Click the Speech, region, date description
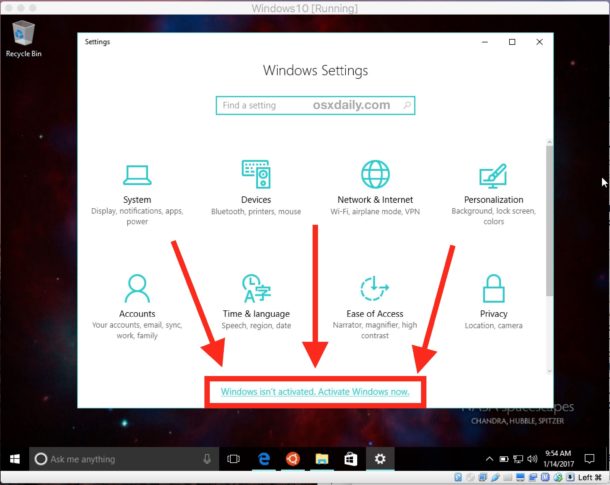The width and height of the screenshot is (610, 485). point(256,326)
